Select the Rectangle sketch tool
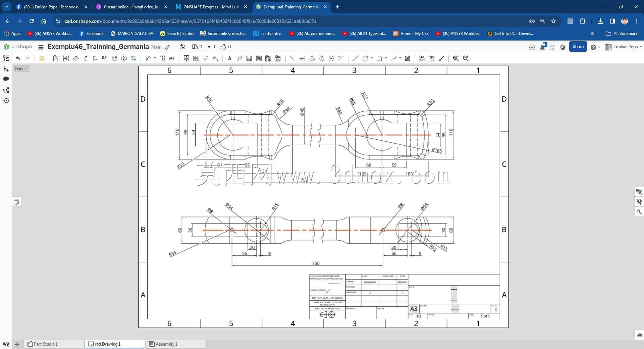 tap(379, 58)
